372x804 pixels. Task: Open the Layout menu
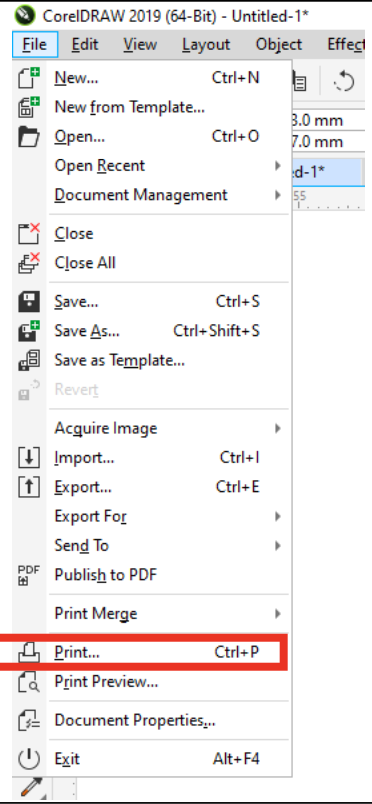(206, 45)
